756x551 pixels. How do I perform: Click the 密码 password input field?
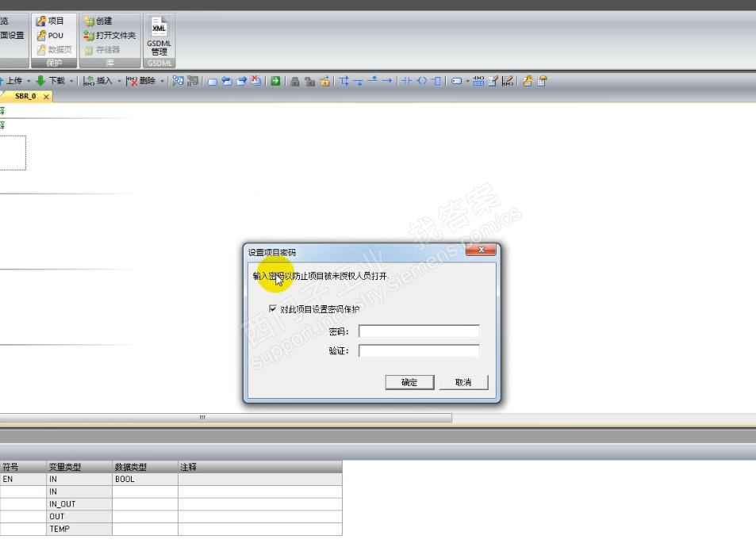[419, 331]
